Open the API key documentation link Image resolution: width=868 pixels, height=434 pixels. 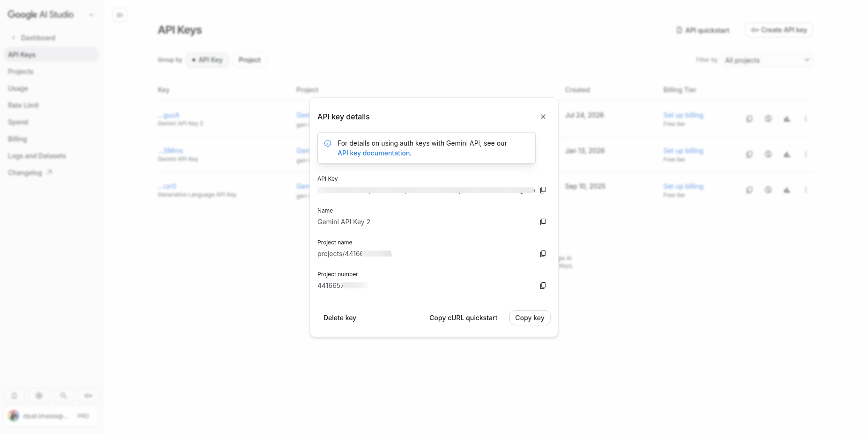coord(374,153)
